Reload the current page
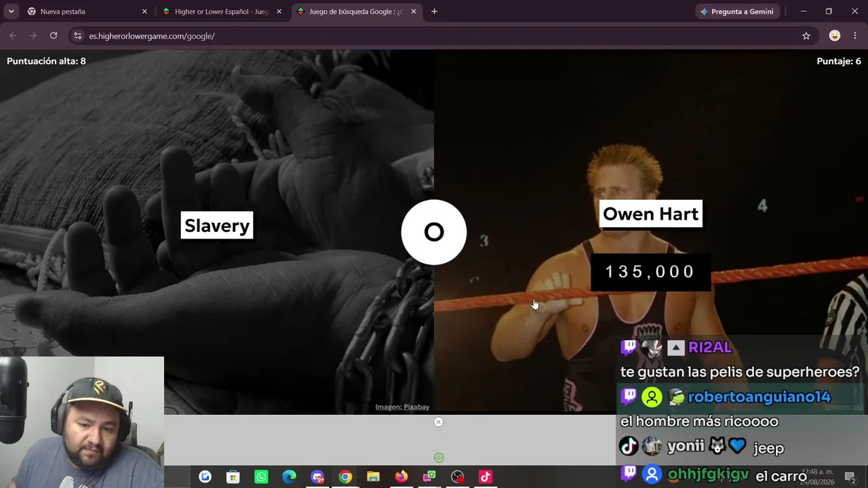 click(54, 36)
